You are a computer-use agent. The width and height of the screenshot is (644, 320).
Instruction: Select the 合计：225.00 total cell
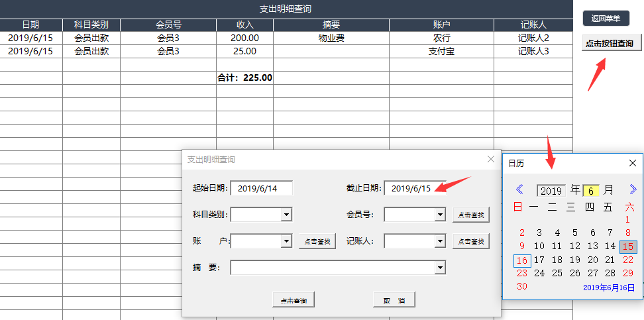click(244, 78)
